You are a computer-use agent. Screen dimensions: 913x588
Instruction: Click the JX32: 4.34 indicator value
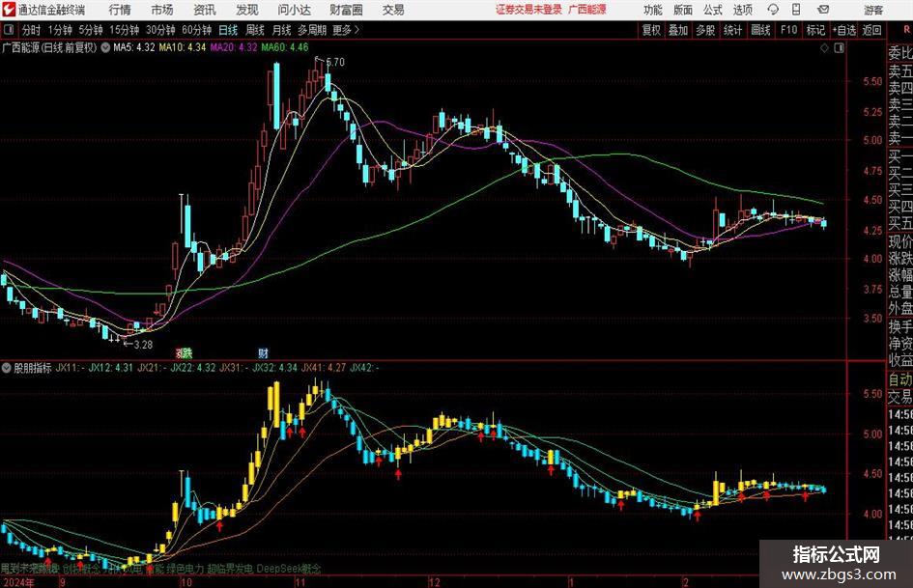tap(274, 368)
